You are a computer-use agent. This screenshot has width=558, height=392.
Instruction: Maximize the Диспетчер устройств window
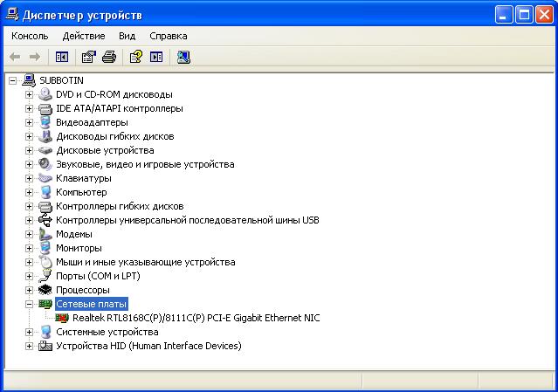click(x=524, y=15)
